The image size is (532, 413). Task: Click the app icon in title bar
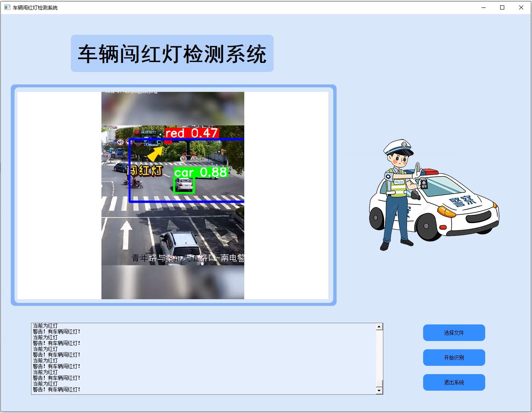(7, 7)
